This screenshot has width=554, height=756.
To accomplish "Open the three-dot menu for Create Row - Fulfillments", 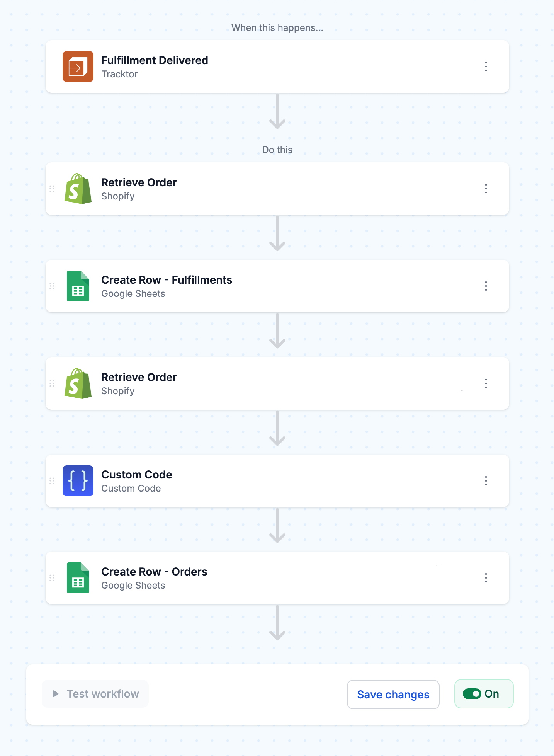I will tap(486, 286).
